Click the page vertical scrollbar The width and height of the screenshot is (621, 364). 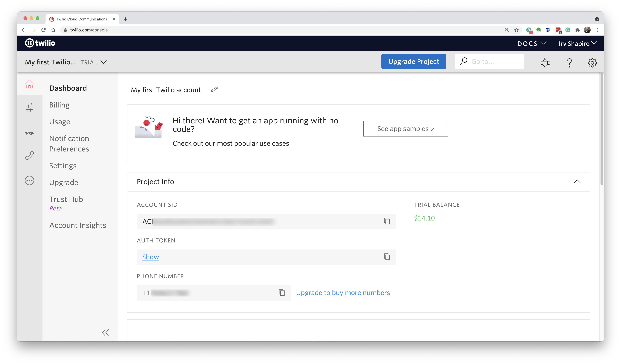[x=602, y=129]
